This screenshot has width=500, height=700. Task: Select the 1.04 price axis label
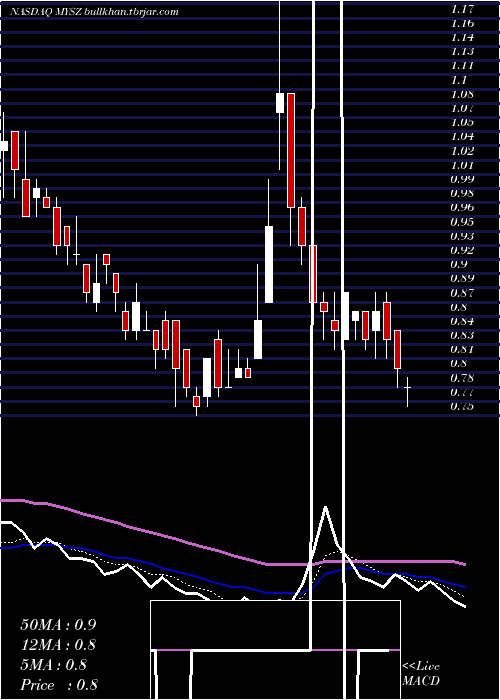coord(462,137)
